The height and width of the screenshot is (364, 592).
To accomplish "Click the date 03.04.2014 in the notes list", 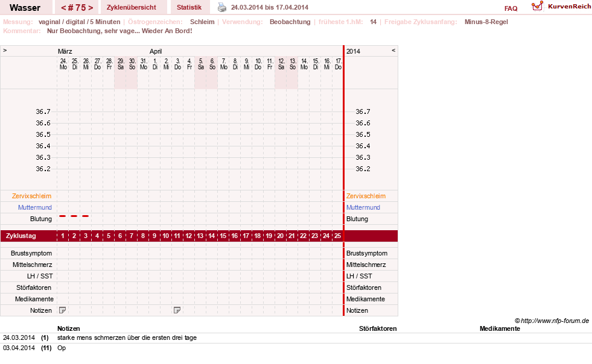I will 19,348.
